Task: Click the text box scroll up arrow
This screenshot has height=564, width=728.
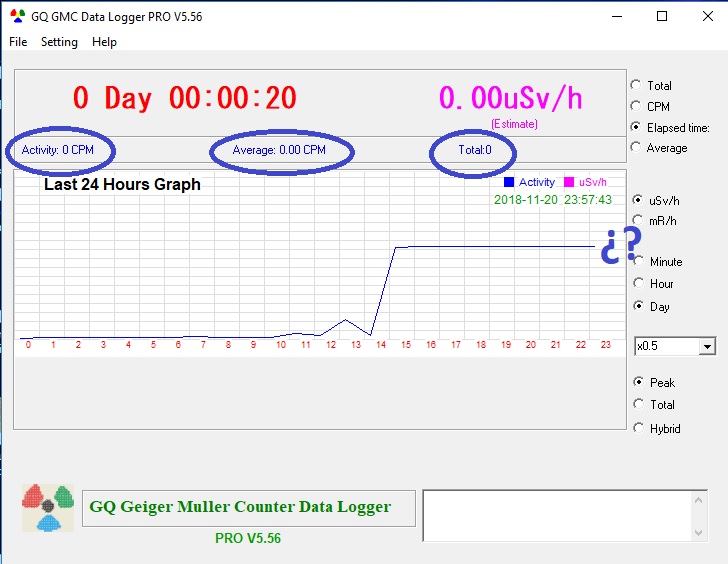Action: click(698, 500)
